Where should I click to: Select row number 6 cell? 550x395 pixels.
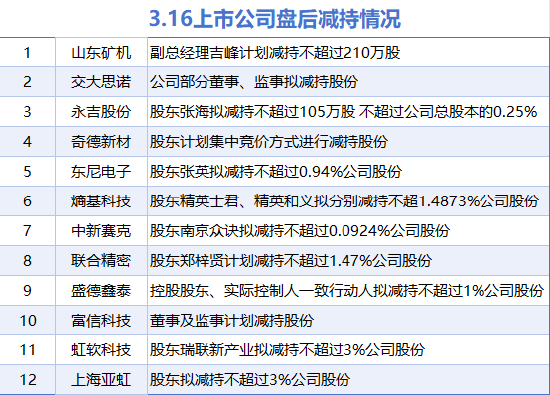pyautogui.click(x=27, y=201)
